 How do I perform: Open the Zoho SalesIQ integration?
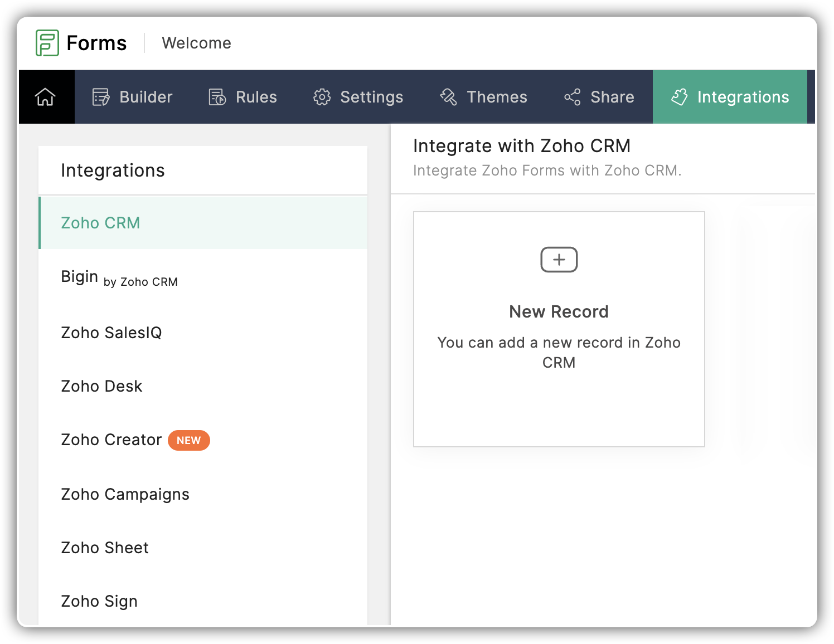click(x=111, y=333)
